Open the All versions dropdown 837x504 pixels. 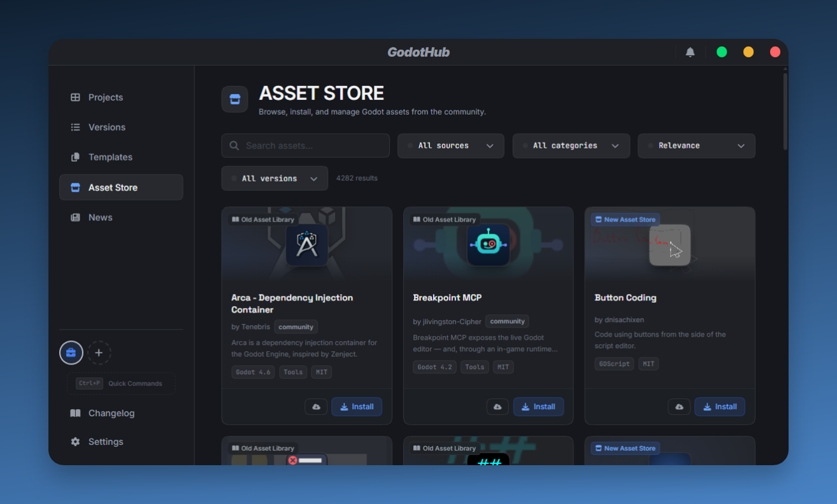(275, 179)
